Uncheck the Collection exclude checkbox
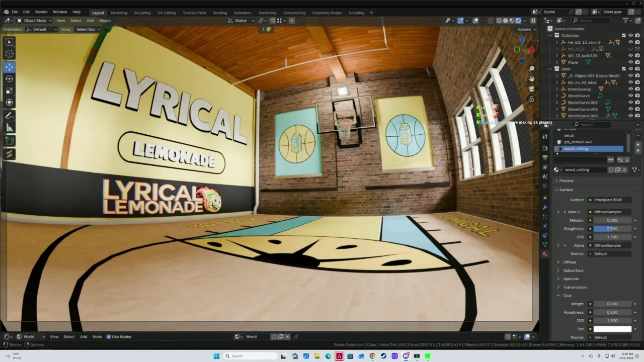This screenshot has height=362, width=644. click(624, 35)
